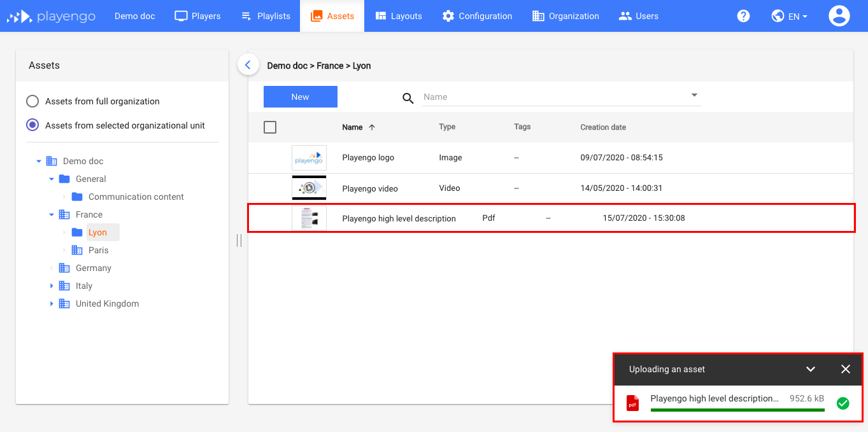Screen dimensions: 868x432
Task: Open the Configuration tab
Action: click(477, 16)
